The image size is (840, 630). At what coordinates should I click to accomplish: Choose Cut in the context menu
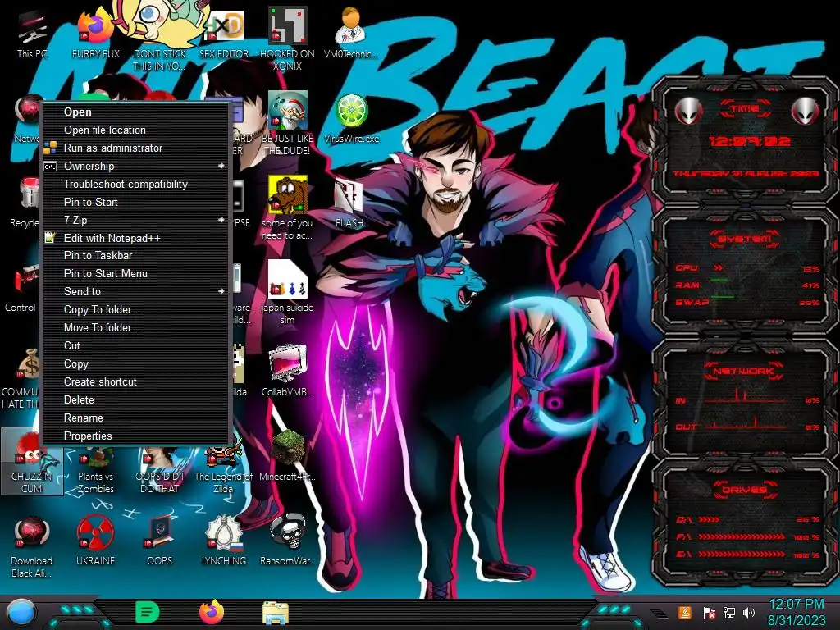(136, 345)
